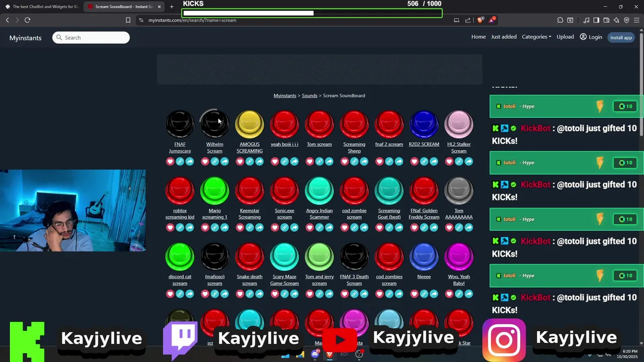Click the Sounds breadcrumb link
This screenshot has height=362, width=644.
pos(309,96)
